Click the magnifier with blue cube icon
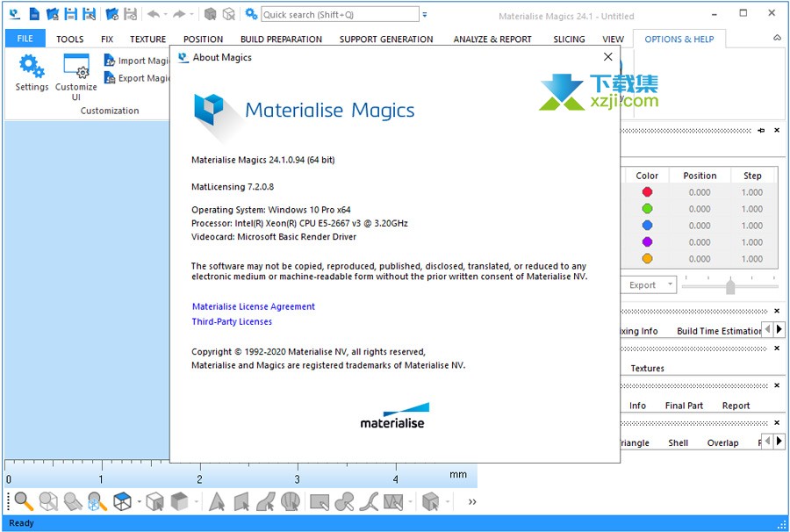Screen dimensions: 790x532 click(x=97, y=501)
